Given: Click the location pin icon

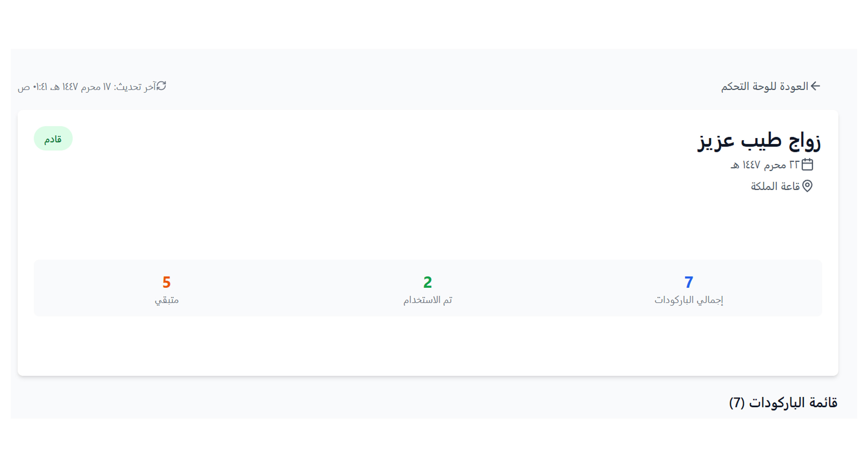Looking at the screenshot, I should (807, 186).
